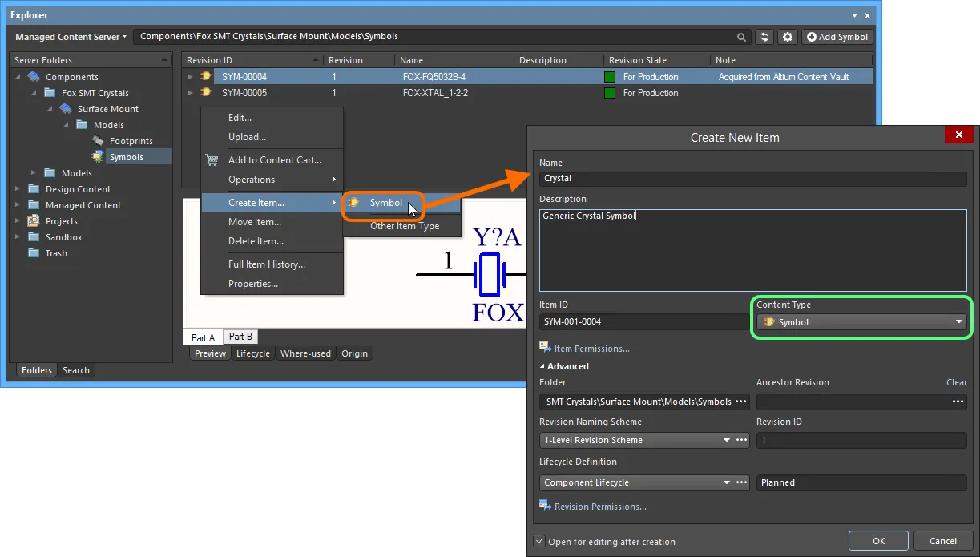980x557 pixels.
Task: Open Explorer settings with the gear icon
Action: pyautogui.click(x=788, y=37)
